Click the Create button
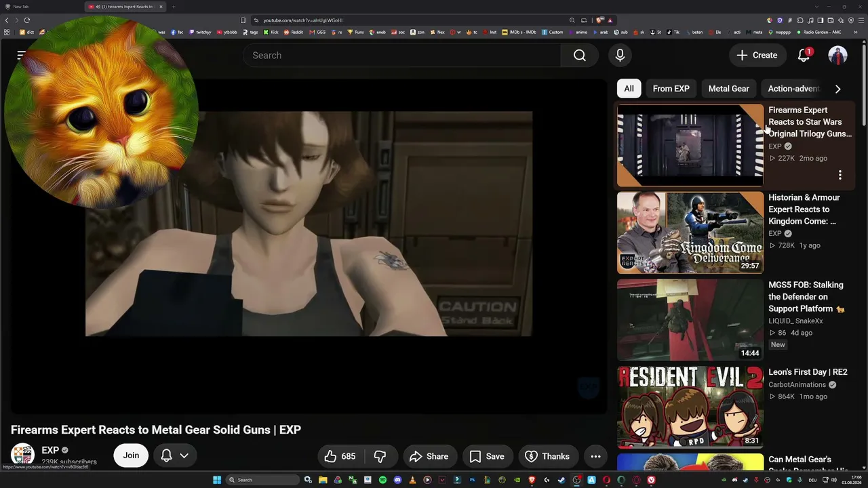The image size is (868, 488). click(x=757, y=56)
